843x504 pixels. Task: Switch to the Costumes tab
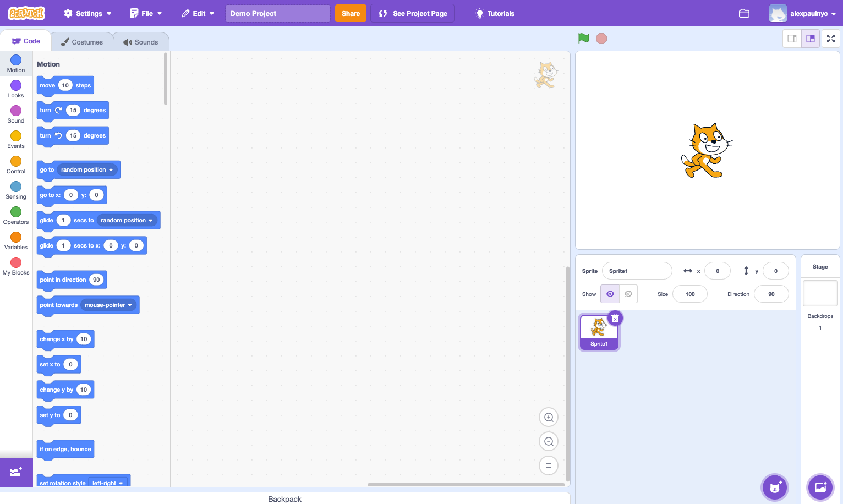(82, 42)
